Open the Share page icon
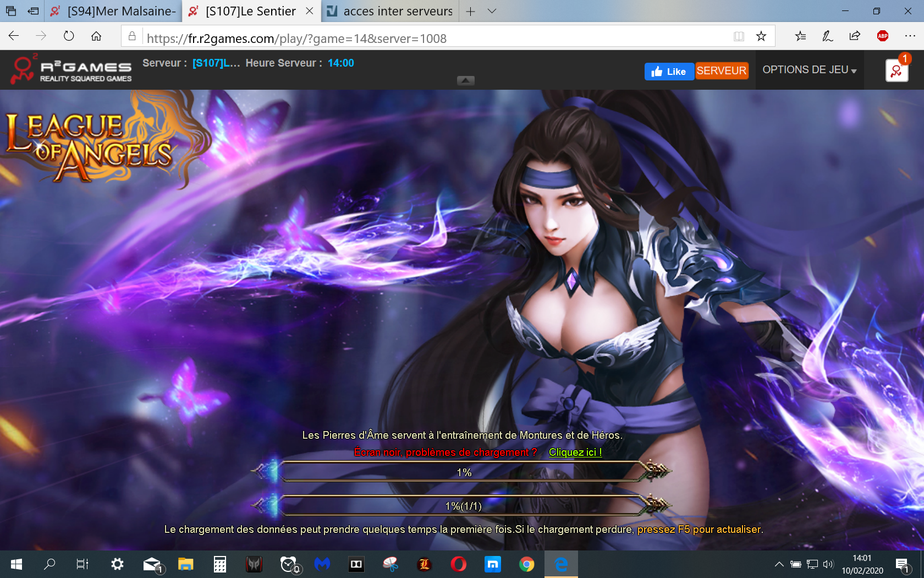The width and height of the screenshot is (924, 578). (855, 36)
